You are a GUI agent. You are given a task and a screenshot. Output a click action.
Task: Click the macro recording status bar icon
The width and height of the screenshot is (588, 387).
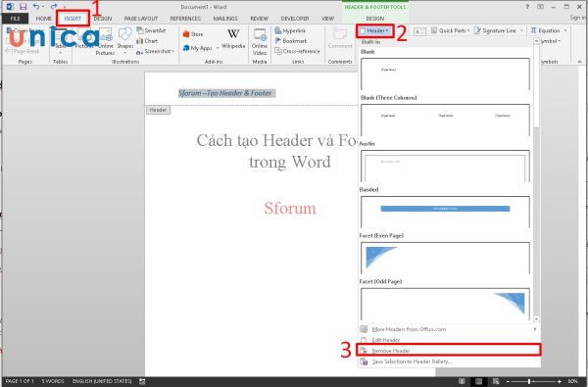click(x=142, y=381)
